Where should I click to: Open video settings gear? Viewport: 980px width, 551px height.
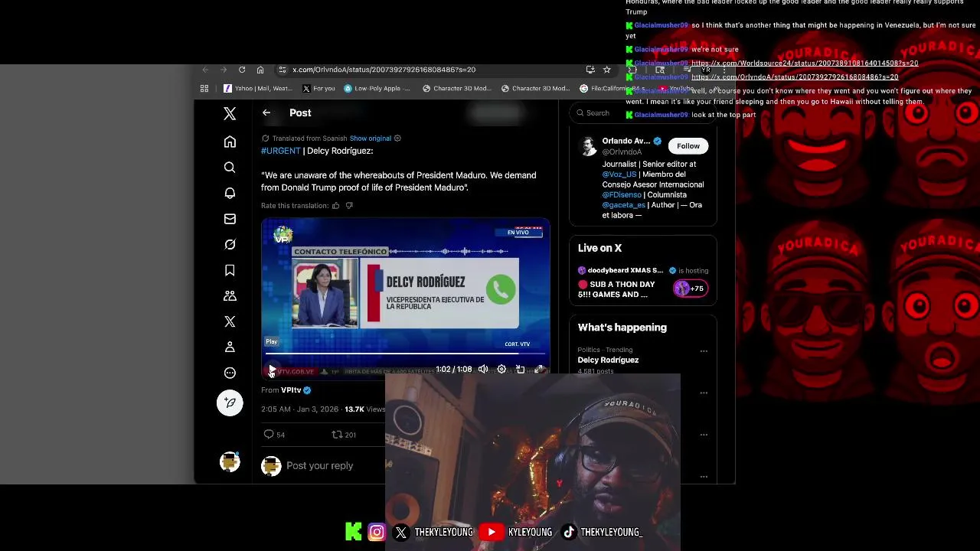click(501, 370)
